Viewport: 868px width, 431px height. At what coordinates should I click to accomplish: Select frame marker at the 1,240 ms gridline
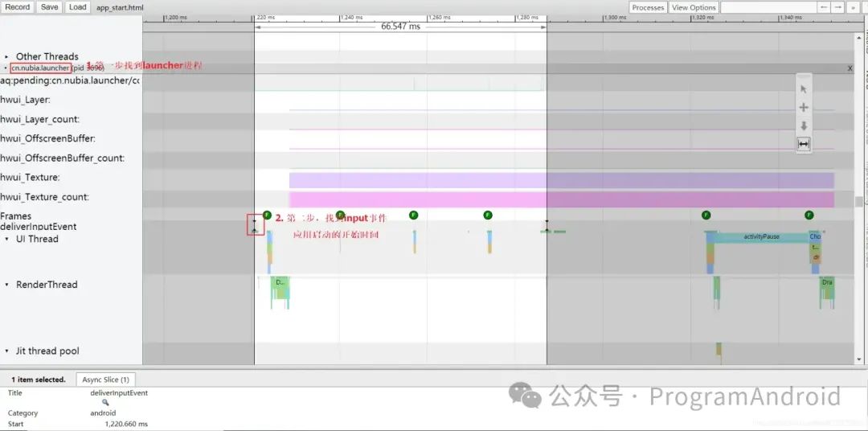[341, 215]
